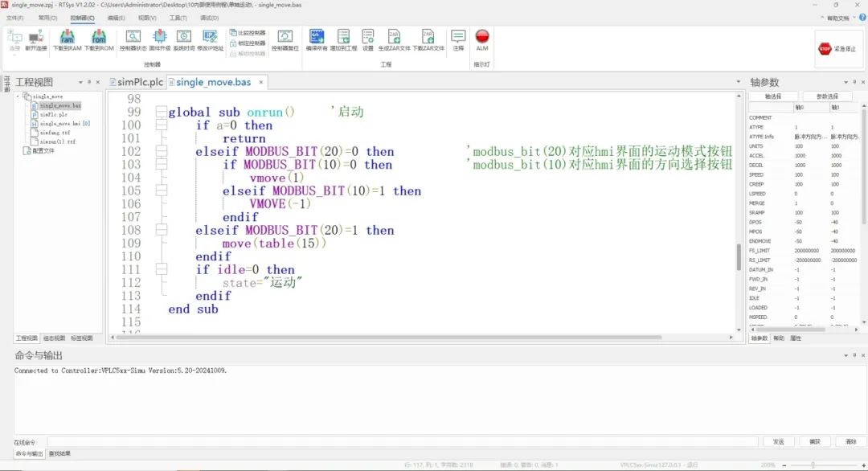The width and height of the screenshot is (868, 471).
Task: Collapse code fold at line 108
Action: 161,230
